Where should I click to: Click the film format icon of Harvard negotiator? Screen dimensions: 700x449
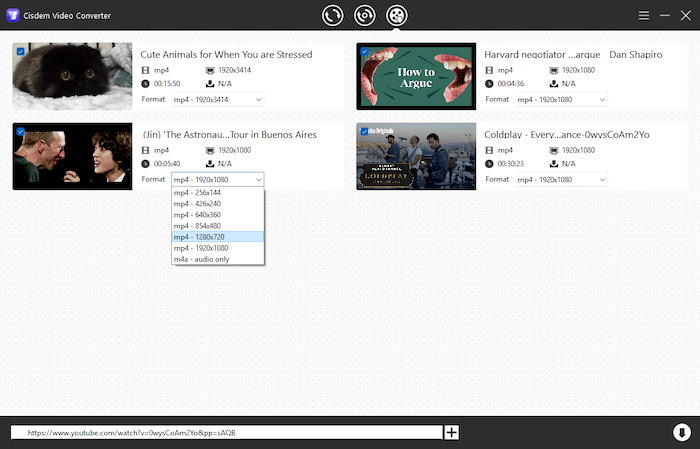click(489, 70)
